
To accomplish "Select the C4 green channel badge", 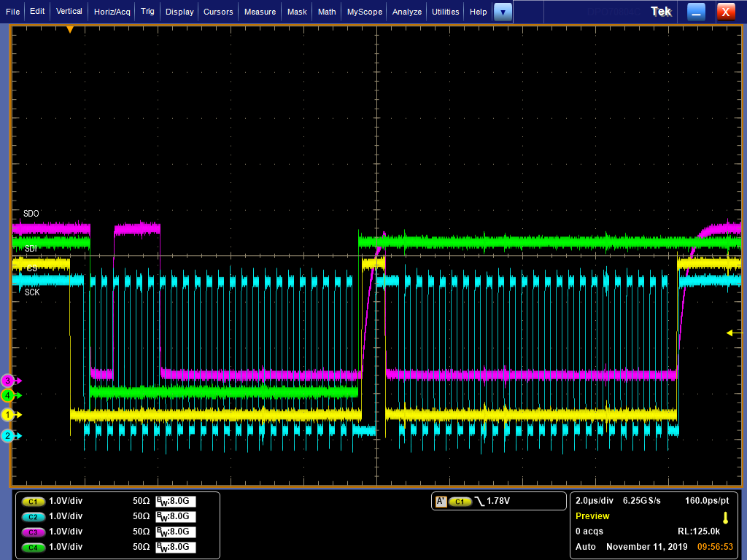I will pos(34,547).
